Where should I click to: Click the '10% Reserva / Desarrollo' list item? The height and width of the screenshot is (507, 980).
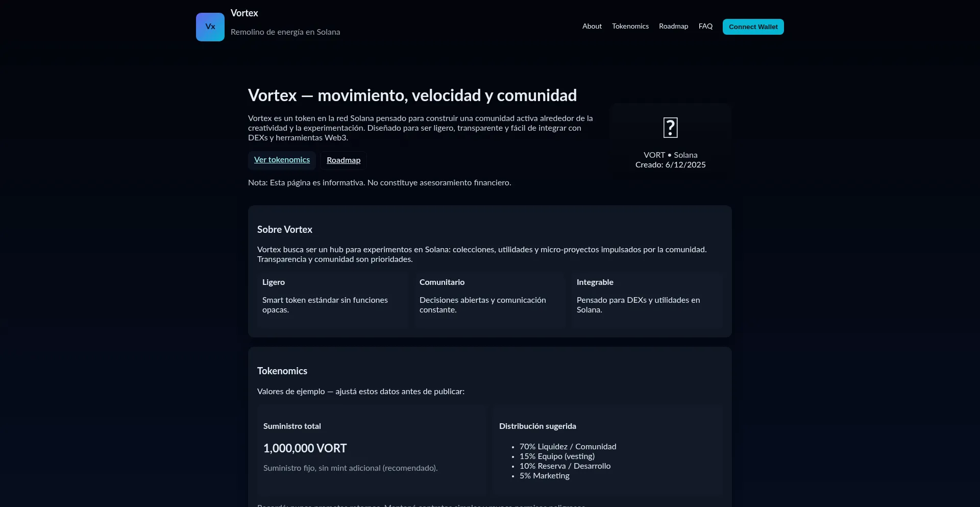[565, 466]
